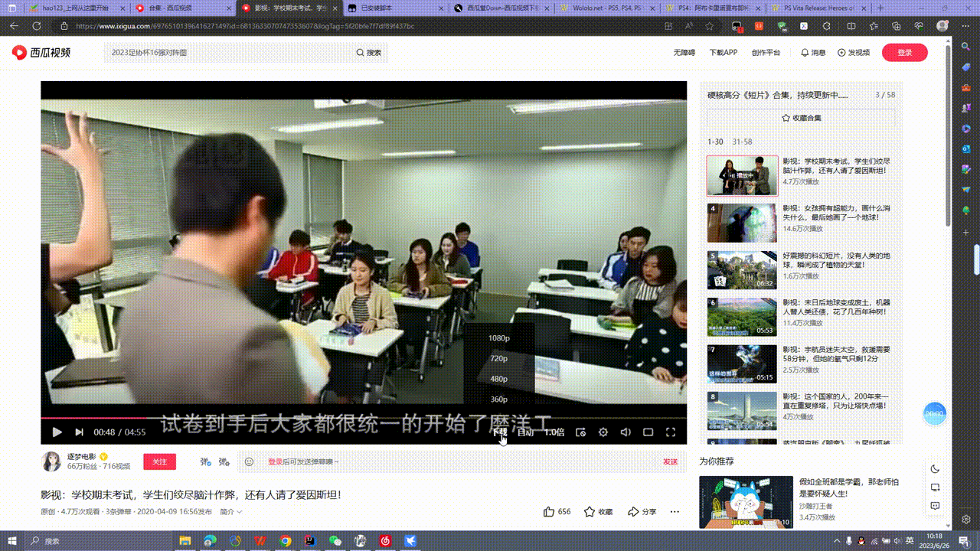
Task: Expand the 简介 description
Action: [230, 511]
